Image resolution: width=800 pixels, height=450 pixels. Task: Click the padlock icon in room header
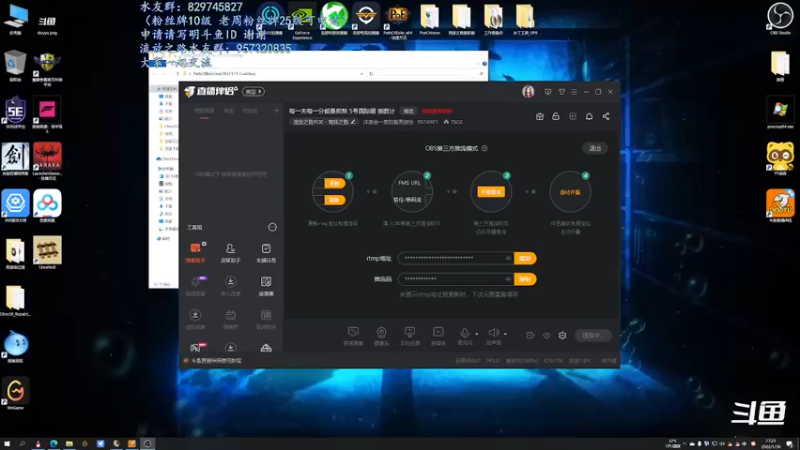pyautogui.click(x=556, y=116)
